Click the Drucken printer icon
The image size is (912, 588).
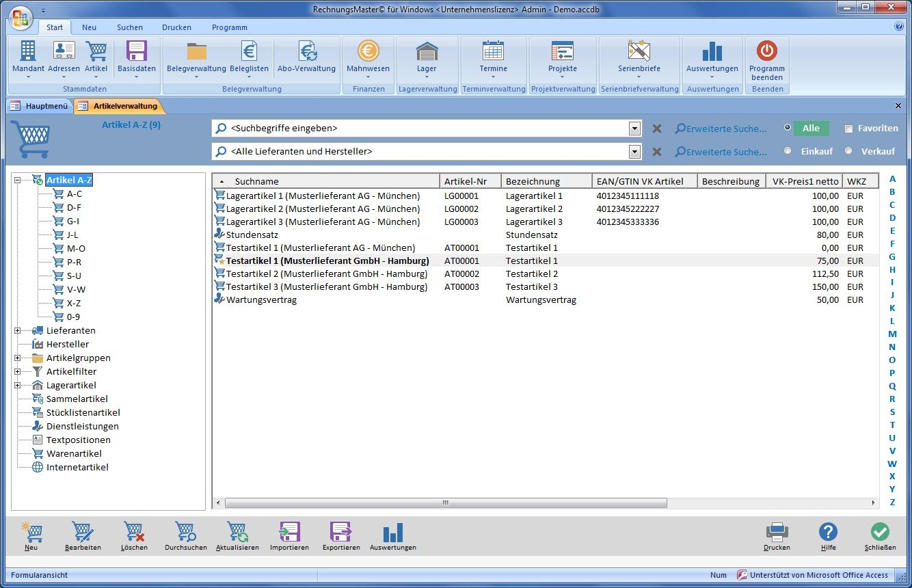(x=777, y=533)
